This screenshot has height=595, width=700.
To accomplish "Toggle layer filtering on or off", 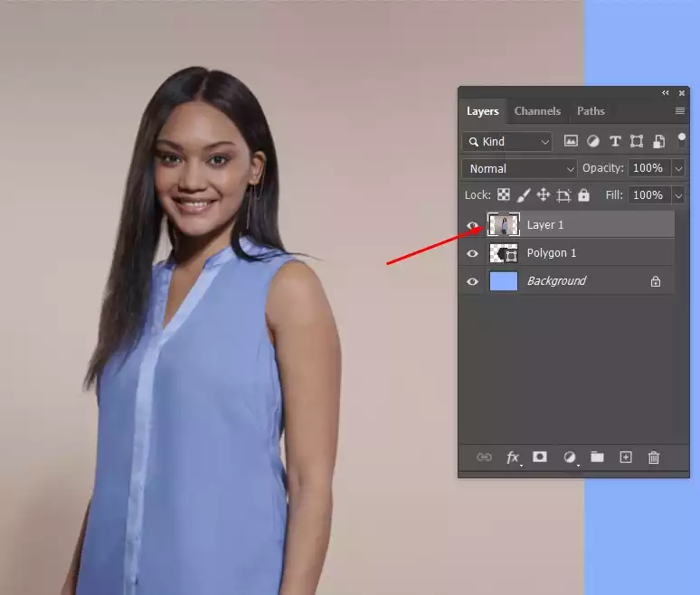I will tap(682, 140).
